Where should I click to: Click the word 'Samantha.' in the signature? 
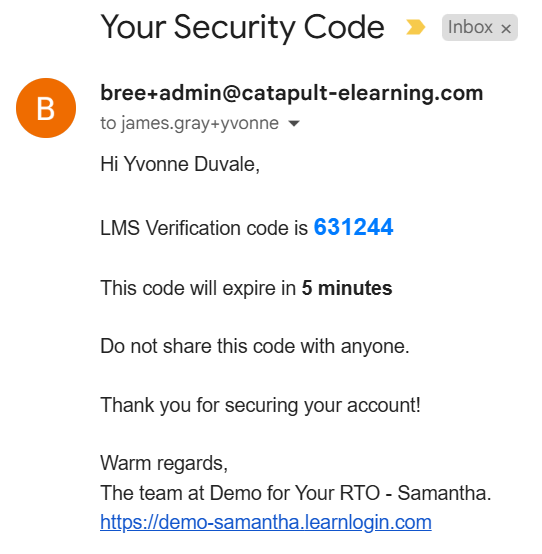tap(444, 493)
